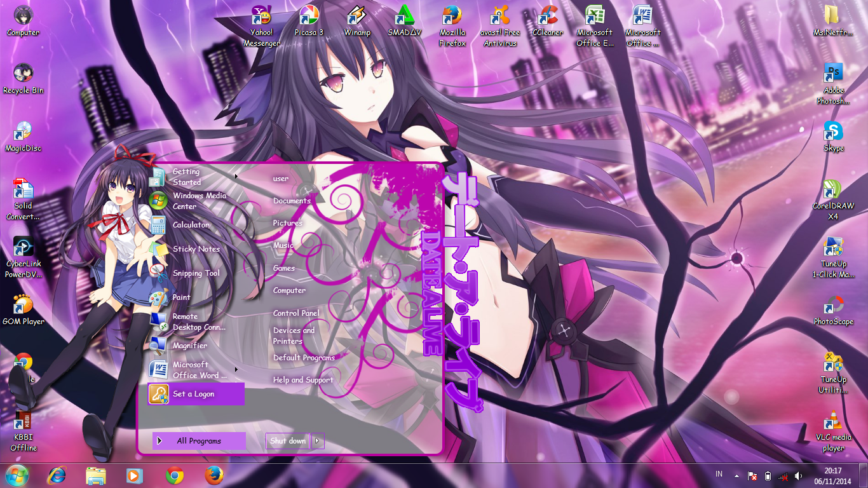The width and height of the screenshot is (868, 488).
Task: Open the Computer link in the Start menu
Action: click(x=290, y=290)
